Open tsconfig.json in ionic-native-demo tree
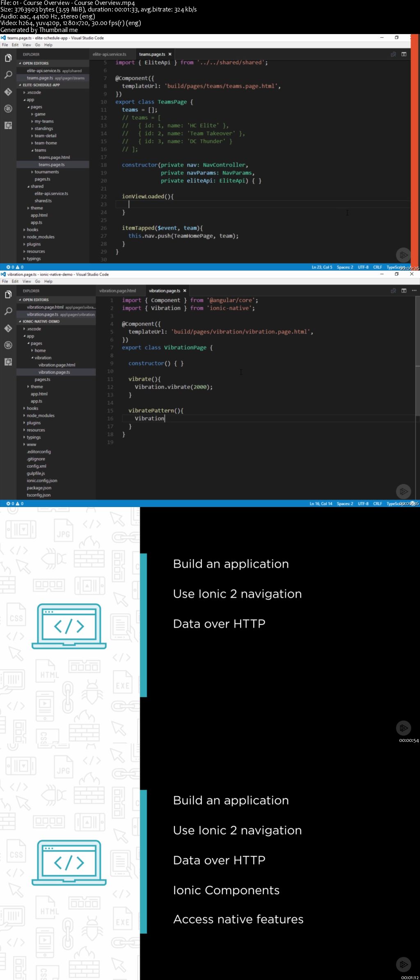This screenshot has height=980, width=420. coord(39,495)
